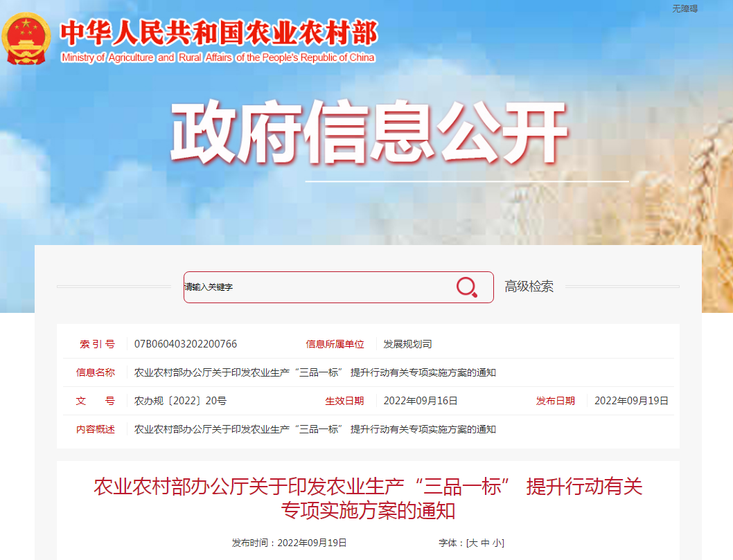
Task: Click the 索引号 label
Action: point(97,344)
